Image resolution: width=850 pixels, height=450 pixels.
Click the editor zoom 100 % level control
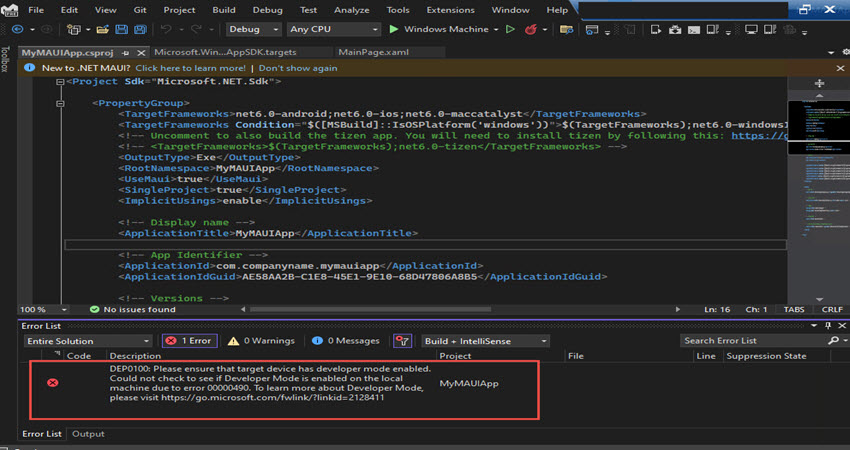32,310
